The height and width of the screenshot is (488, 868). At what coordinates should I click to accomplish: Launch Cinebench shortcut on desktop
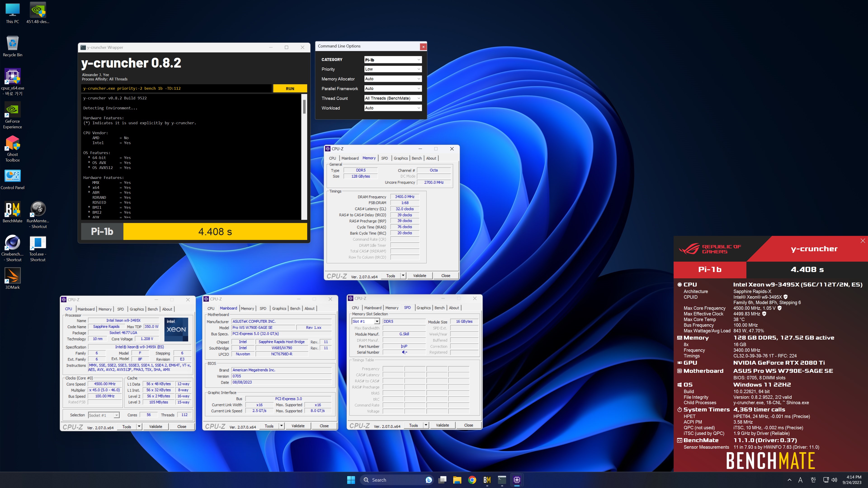(12, 248)
